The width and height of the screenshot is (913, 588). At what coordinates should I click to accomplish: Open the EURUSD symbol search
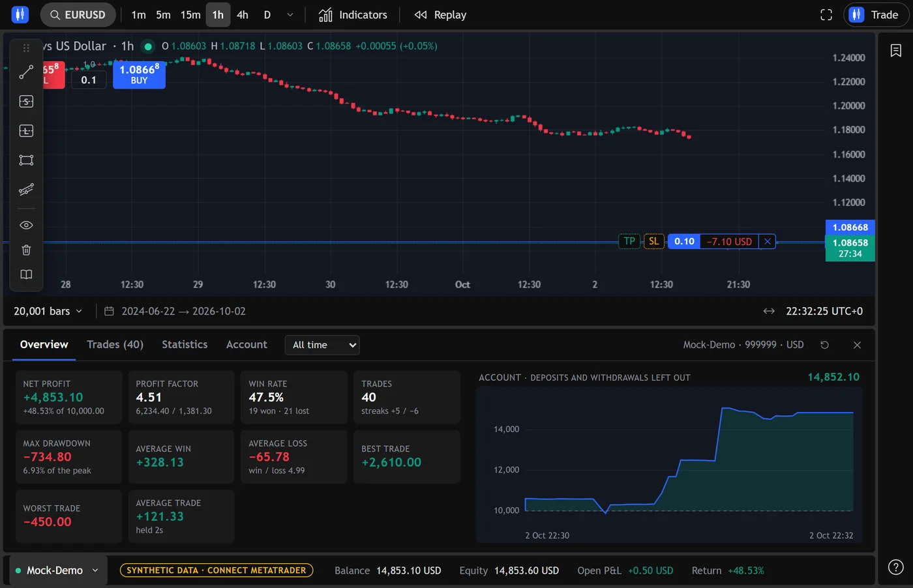[78, 14]
